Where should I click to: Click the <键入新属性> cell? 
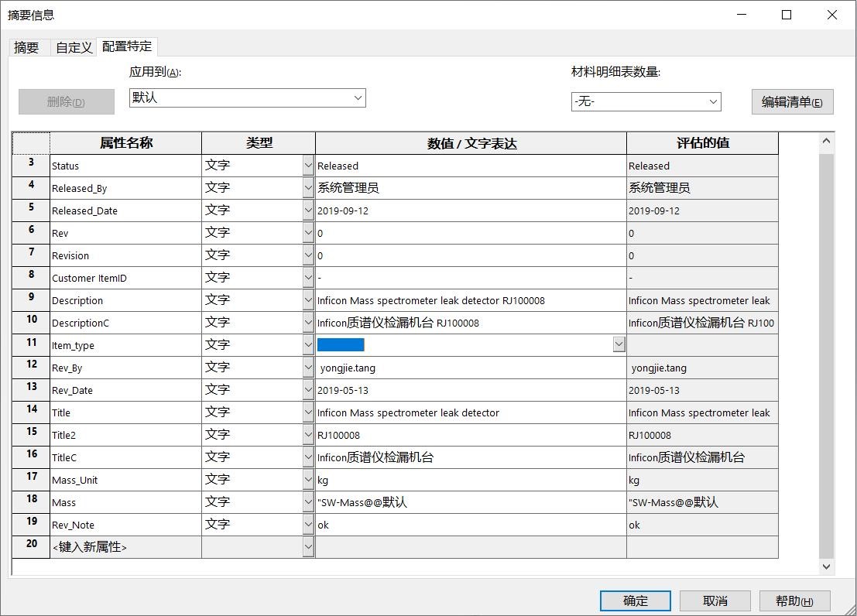click(125, 546)
